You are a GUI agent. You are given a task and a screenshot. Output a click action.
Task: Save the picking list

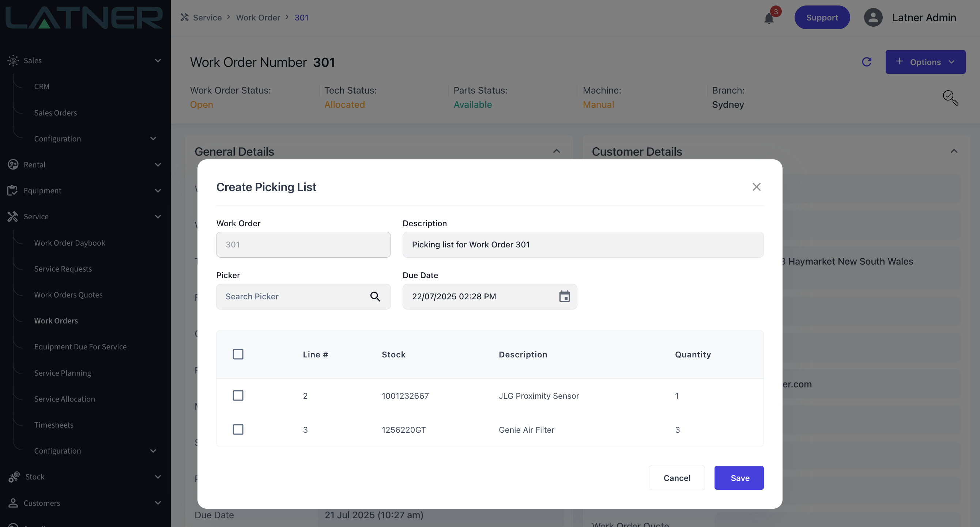point(738,478)
